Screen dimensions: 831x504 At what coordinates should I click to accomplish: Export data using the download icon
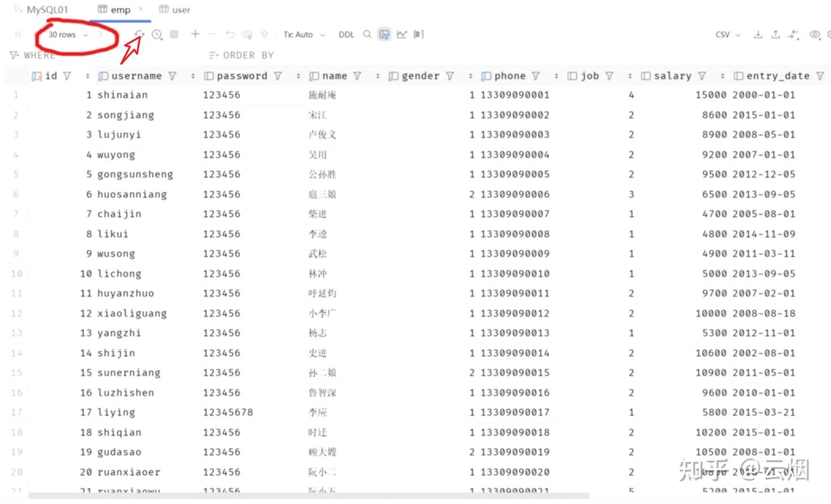(x=758, y=35)
